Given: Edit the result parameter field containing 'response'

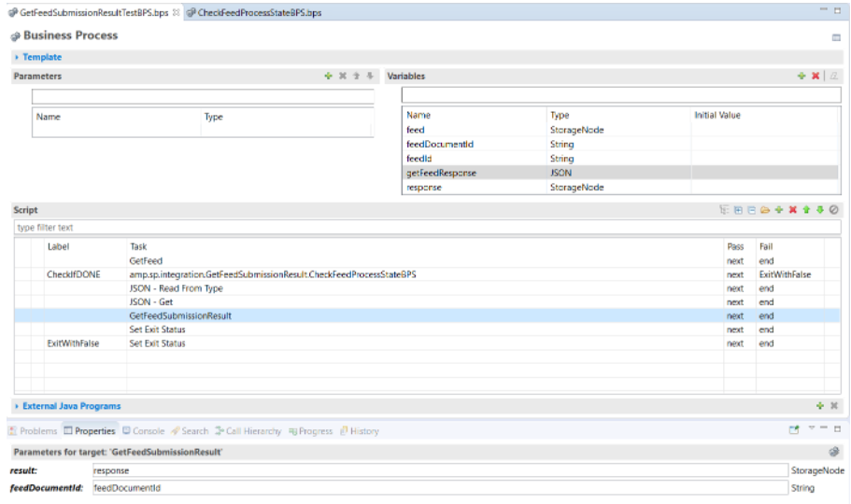Looking at the screenshot, I should [440, 470].
